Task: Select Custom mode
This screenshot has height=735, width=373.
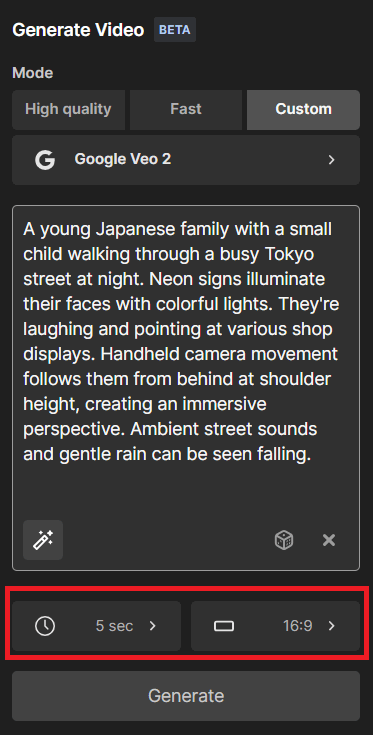Action: (303, 110)
